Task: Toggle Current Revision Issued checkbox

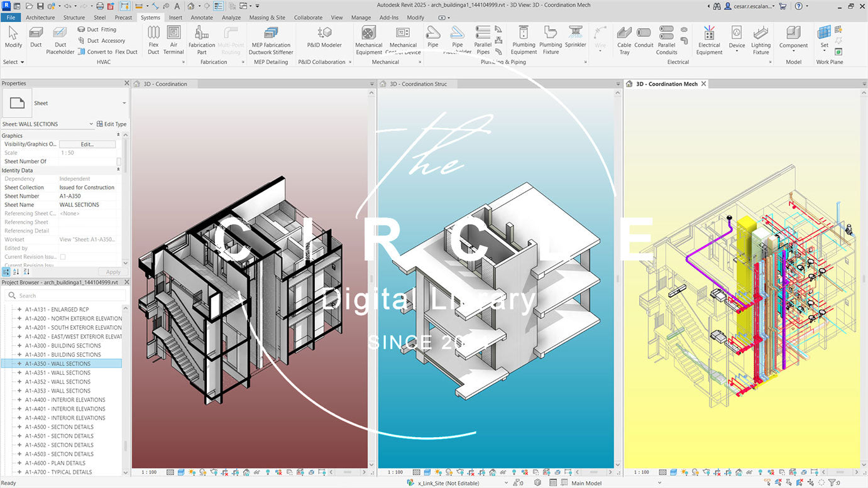Action: (62, 257)
